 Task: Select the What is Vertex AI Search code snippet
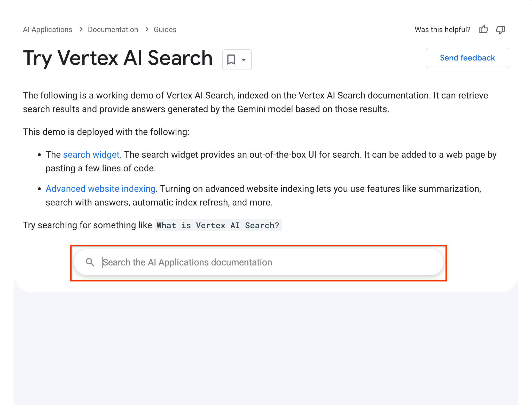point(218,225)
